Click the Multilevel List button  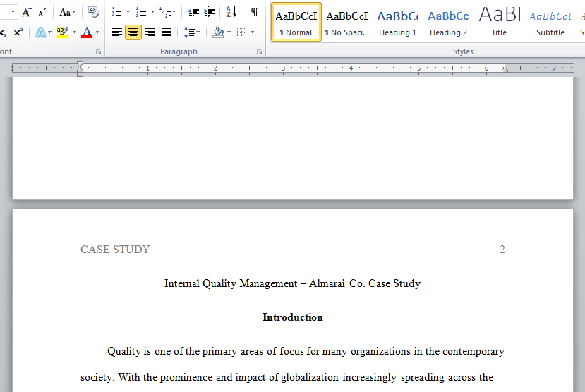(x=167, y=12)
